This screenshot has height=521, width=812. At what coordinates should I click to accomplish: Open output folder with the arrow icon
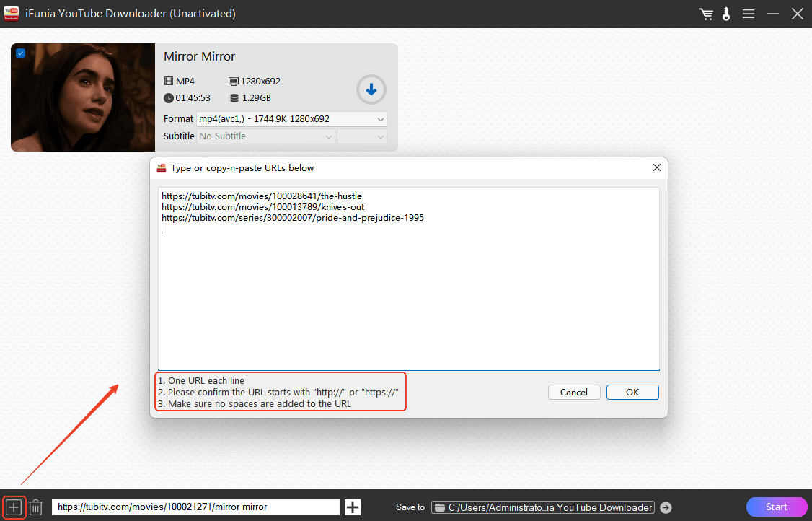click(x=666, y=507)
